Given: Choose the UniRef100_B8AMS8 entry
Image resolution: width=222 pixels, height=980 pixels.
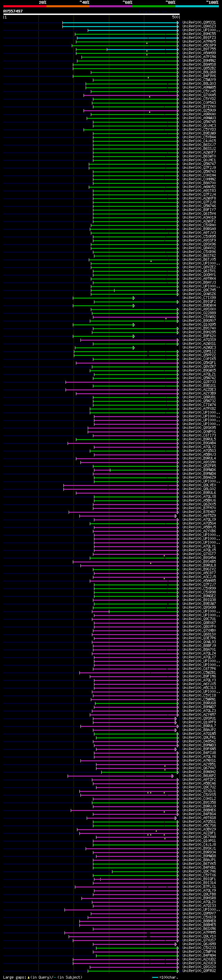Looking at the screenshot, I should pyautogui.click(x=199, y=65).
